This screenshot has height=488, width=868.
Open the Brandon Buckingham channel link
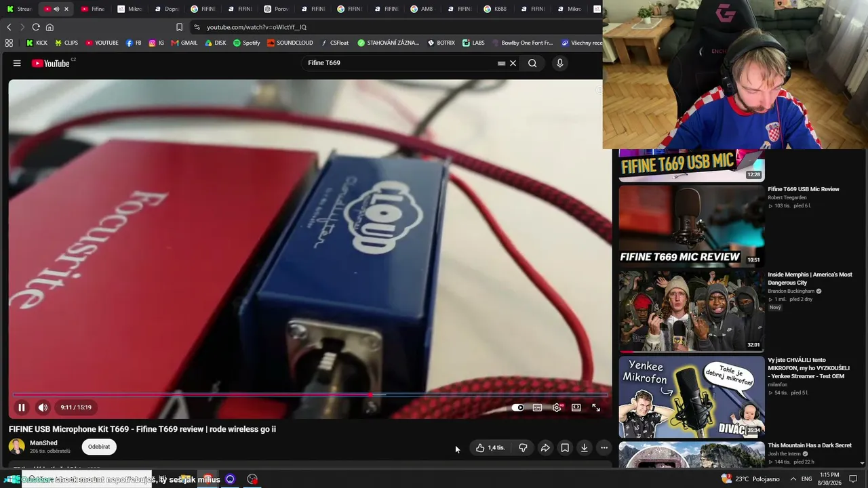click(x=791, y=291)
